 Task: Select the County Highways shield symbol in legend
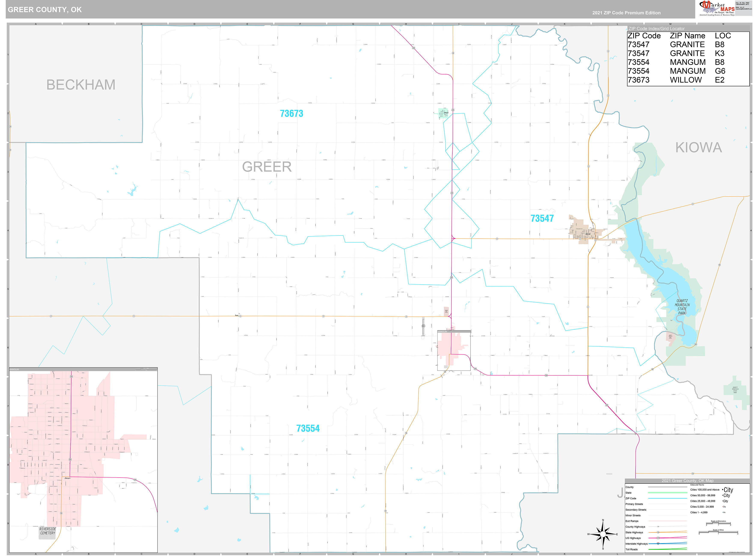point(659,526)
